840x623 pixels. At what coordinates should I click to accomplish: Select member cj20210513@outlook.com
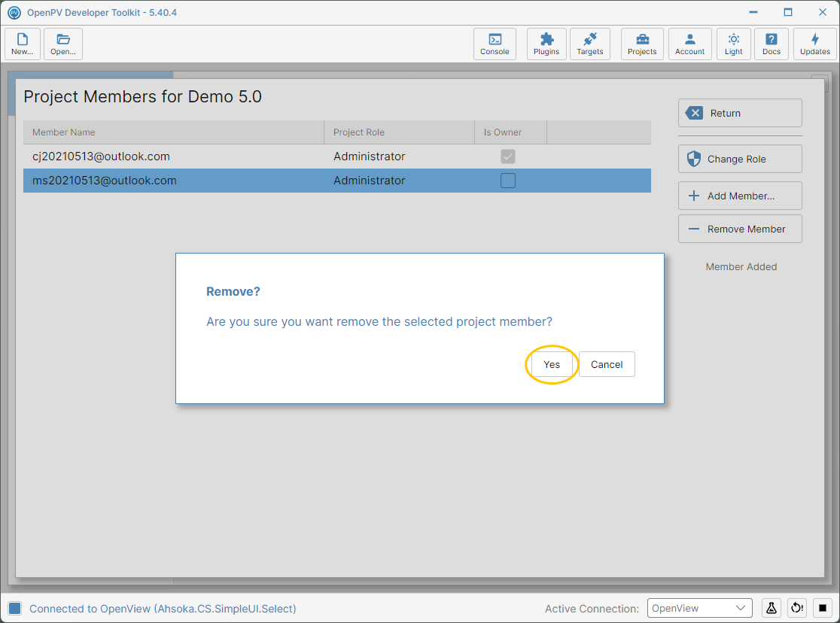coord(337,157)
